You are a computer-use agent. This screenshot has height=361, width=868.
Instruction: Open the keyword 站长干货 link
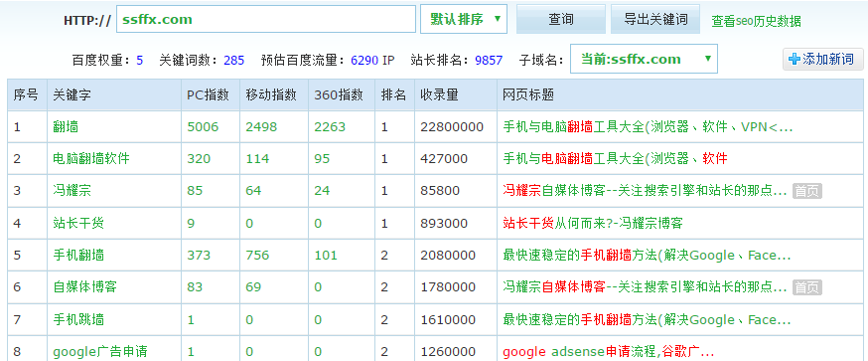(78, 224)
